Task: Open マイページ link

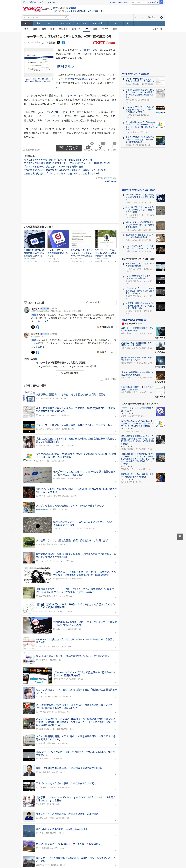Action: pos(139,18)
